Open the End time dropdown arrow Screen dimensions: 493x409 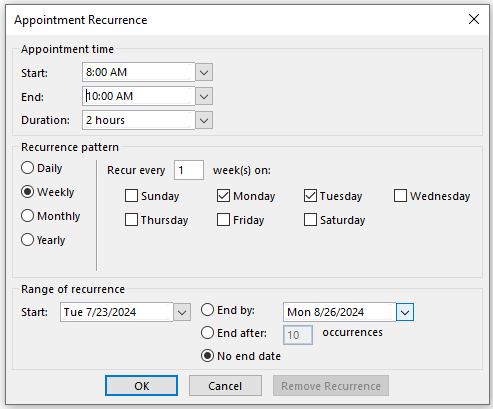(x=204, y=97)
